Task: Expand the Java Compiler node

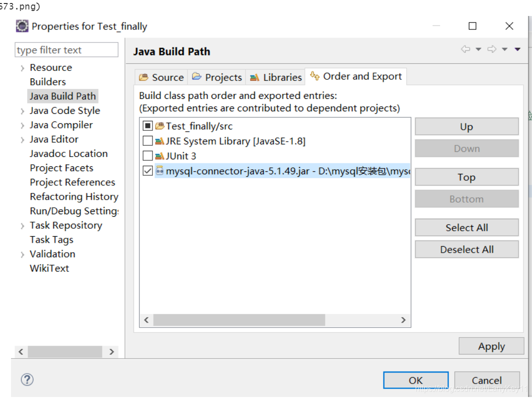Action: [22, 126]
